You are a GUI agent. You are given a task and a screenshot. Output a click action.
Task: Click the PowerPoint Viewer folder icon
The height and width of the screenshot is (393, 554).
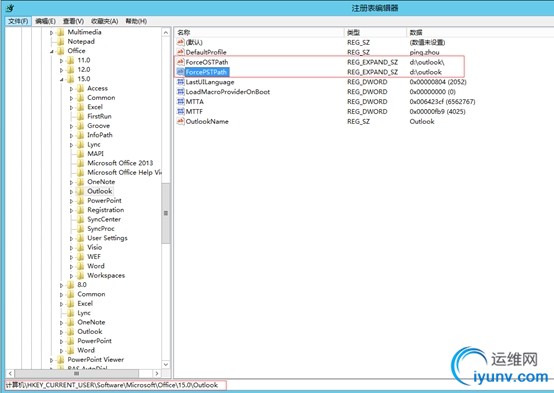click(61, 360)
